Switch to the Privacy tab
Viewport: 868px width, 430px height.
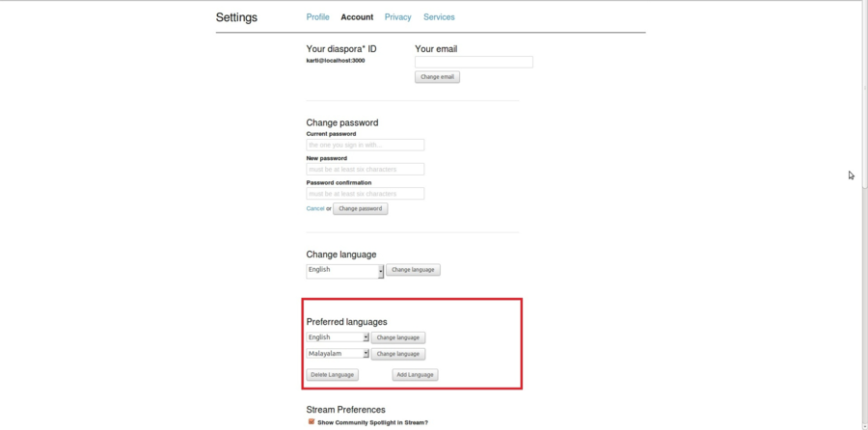point(397,17)
